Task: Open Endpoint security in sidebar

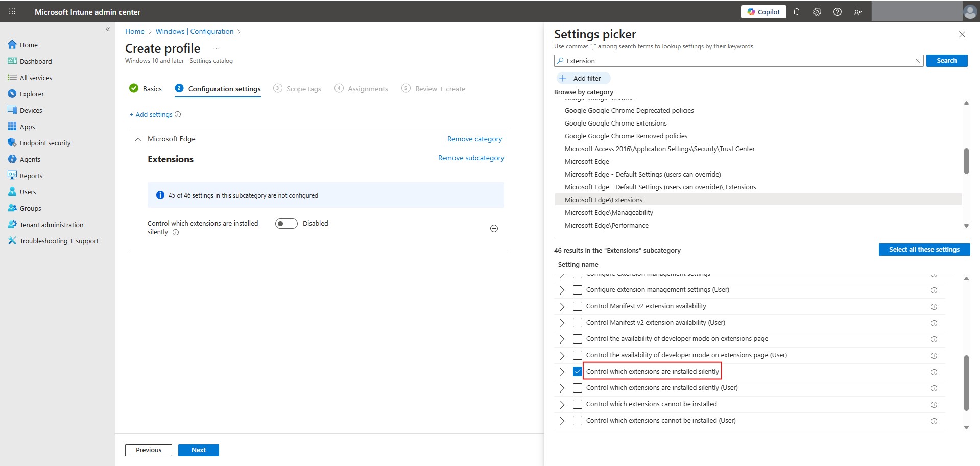Action: pos(45,143)
